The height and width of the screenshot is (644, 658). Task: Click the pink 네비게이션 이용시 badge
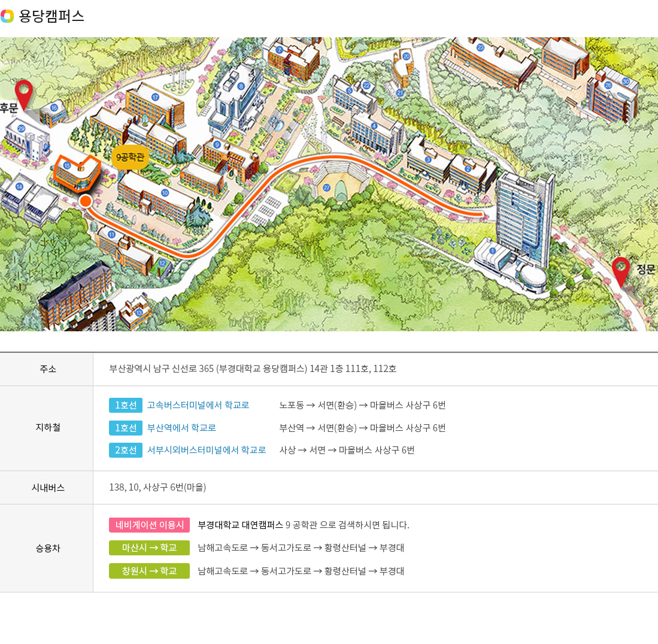(149, 525)
